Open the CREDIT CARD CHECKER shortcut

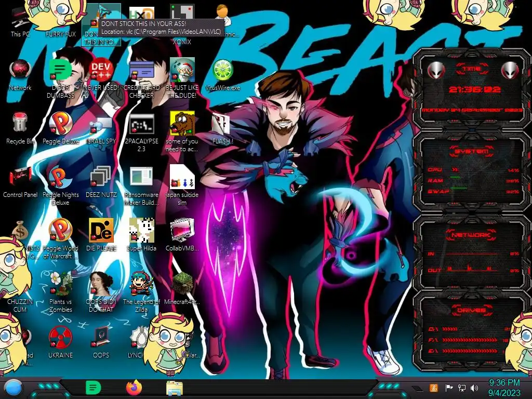coord(141,79)
